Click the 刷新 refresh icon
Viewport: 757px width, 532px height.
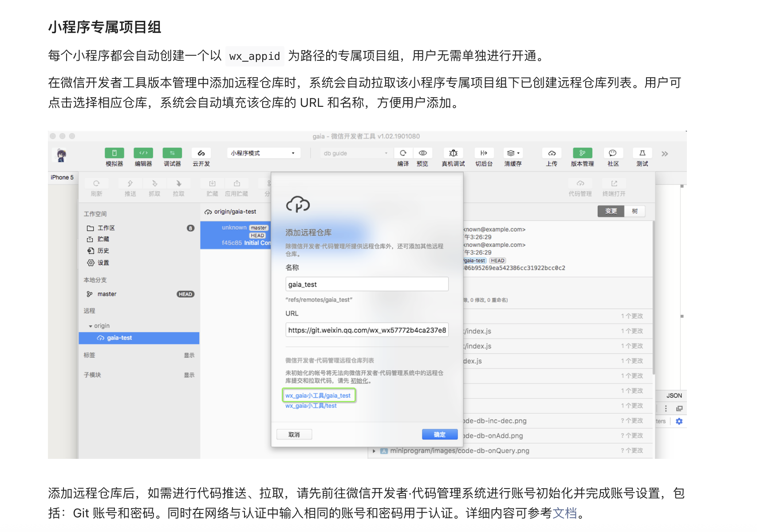pyautogui.click(x=96, y=184)
